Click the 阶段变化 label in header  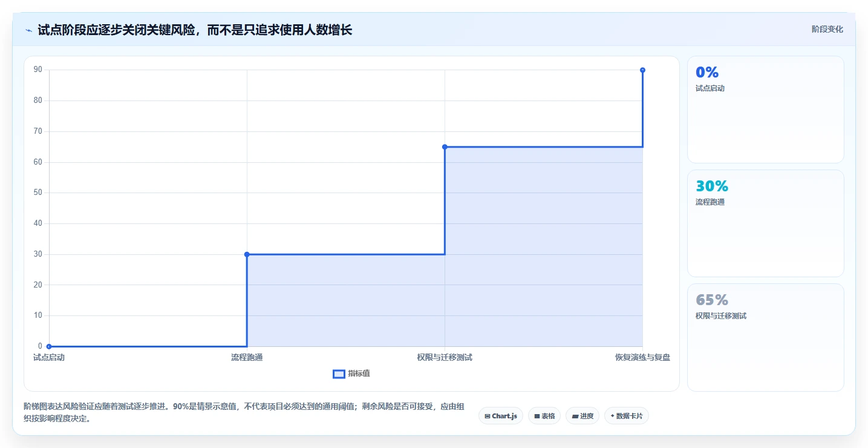pos(827,29)
